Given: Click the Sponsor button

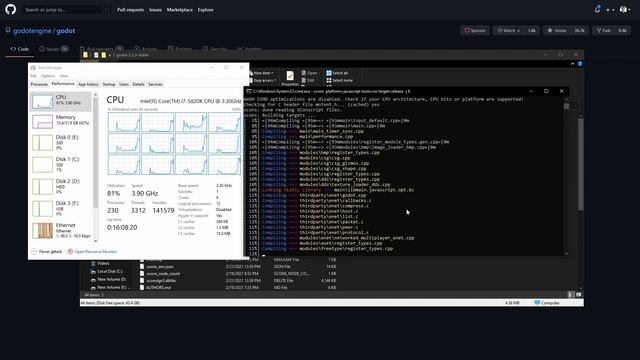Looking at the screenshot, I should click(x=475, y=31).
